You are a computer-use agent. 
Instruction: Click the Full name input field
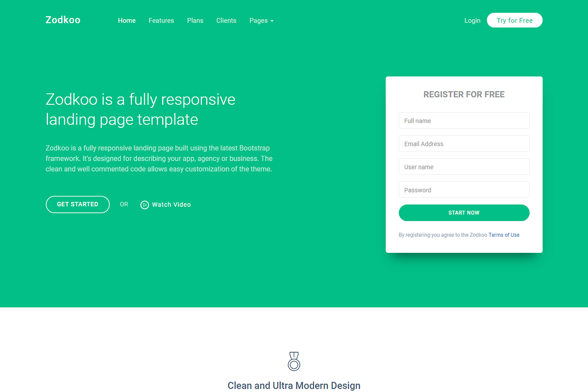click(464, 121)
